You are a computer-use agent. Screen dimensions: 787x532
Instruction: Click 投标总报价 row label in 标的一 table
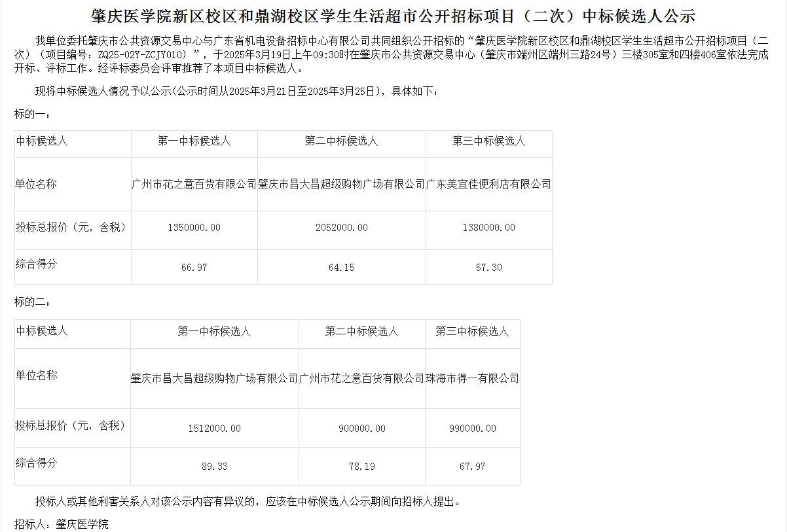(x=71, y=227)
